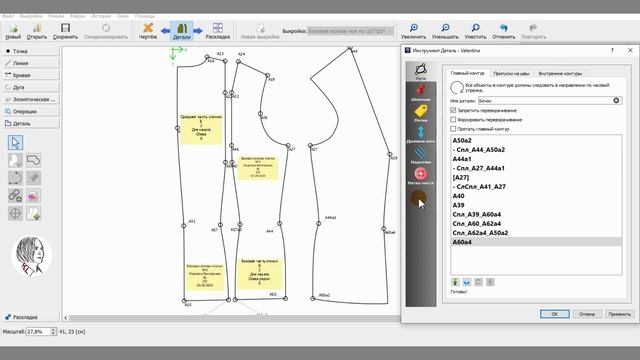Image resolution: width=640 pixels, height=360 pixels.
Task: Go to previous mode with left blue arrow
Action: [165, 31]
